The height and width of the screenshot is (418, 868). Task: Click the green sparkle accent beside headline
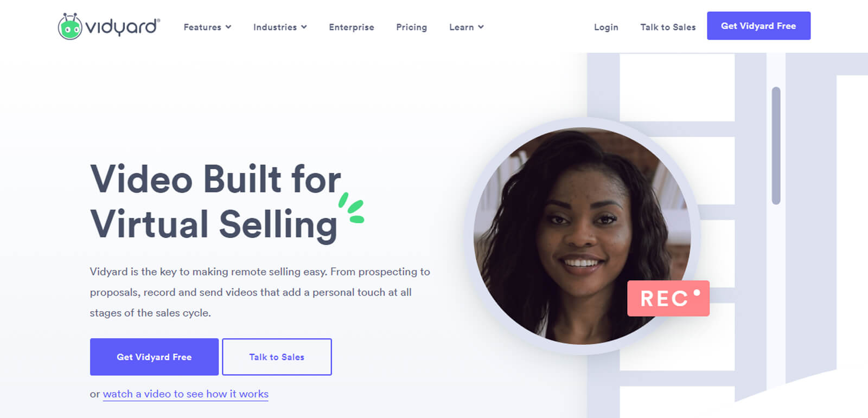coord(351,208)
